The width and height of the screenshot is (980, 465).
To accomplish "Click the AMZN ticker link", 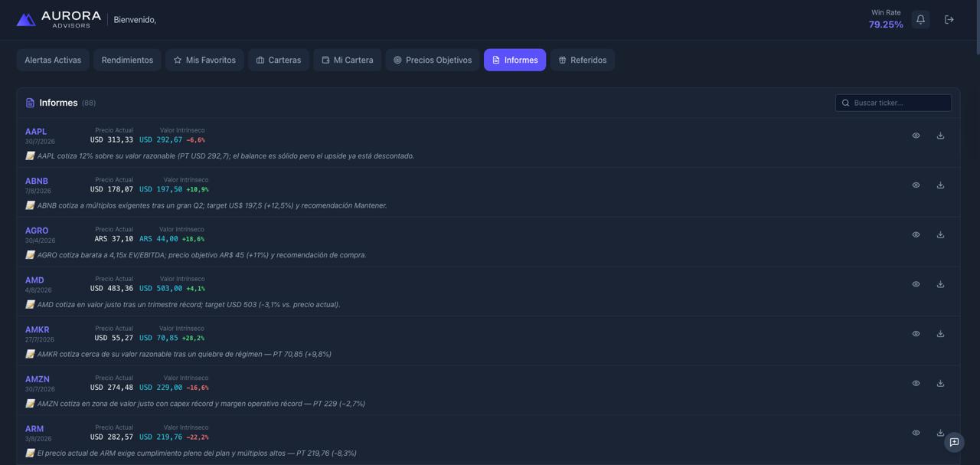I will (x=38, y=379).
